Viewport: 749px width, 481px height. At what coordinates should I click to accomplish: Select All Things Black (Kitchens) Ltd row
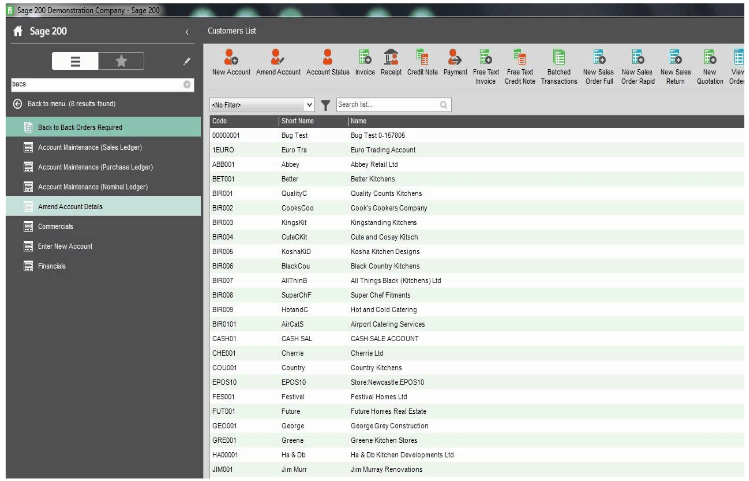click(477, 281)
